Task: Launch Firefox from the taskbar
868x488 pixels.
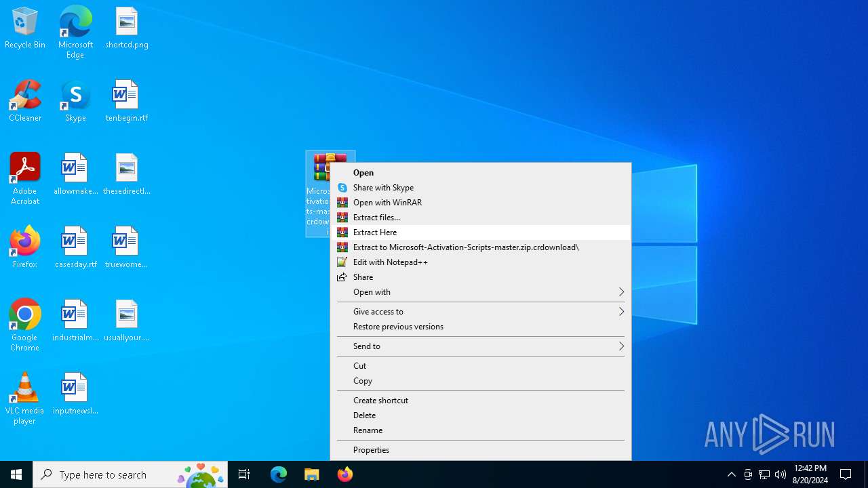Action: [345, 474]
